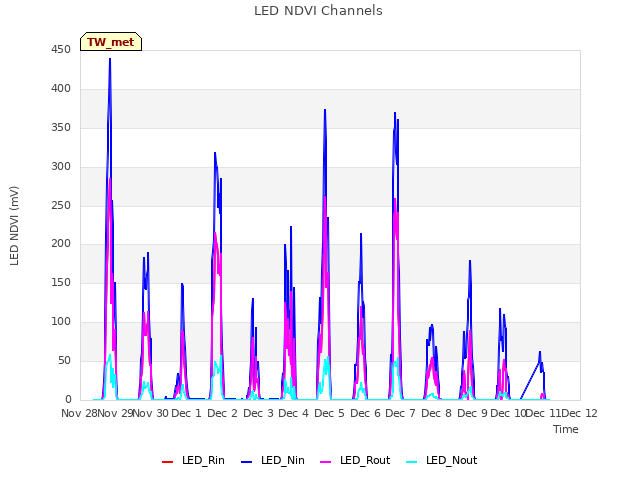Click the LED NDVI (mV) y-axis label
Image resolution: width=640 pixels, height=480 pixels.
click(x=14, y=226)
